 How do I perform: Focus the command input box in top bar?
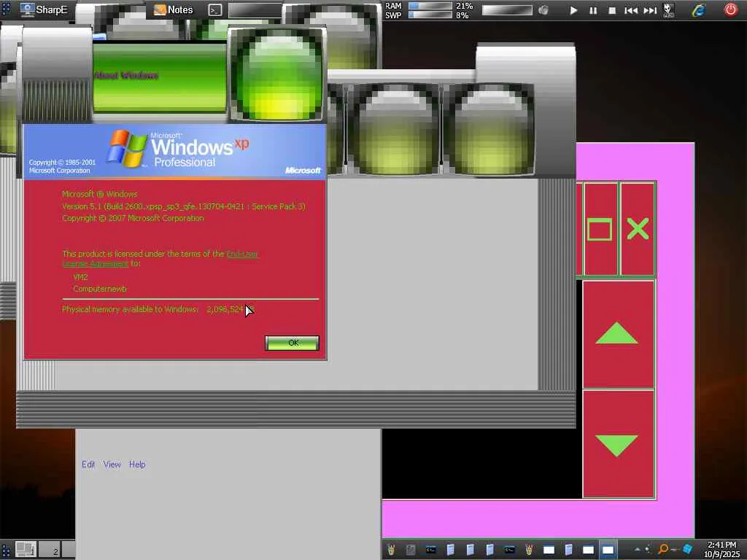255,10
